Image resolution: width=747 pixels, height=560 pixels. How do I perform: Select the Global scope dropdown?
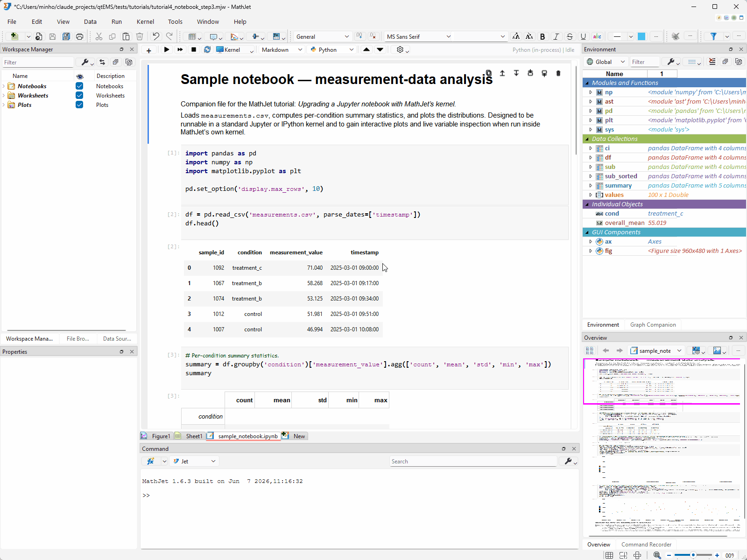pos(605,62)
